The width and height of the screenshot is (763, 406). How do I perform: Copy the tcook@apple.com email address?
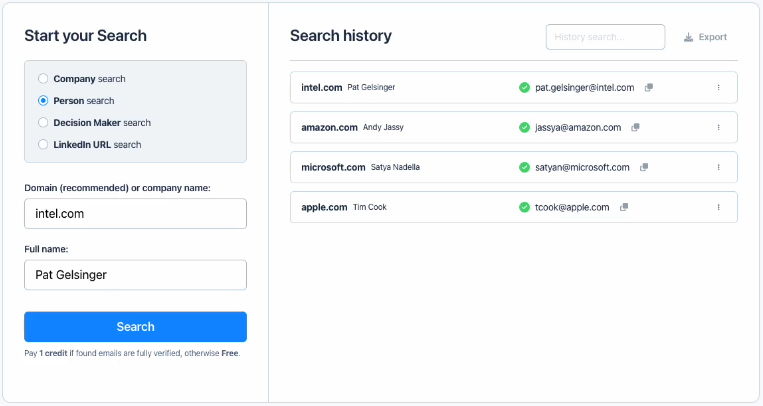pos(624,208)
